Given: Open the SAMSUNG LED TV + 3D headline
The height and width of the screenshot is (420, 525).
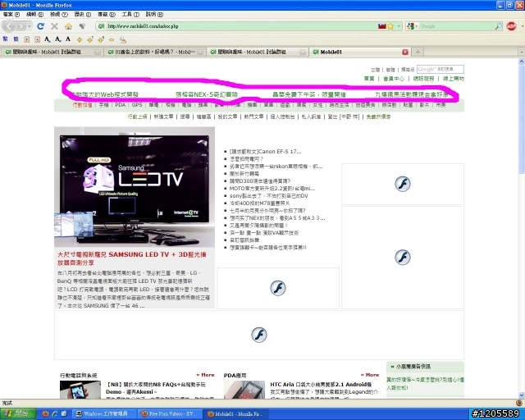Looking at the screenshot, I should coord(131,258).
